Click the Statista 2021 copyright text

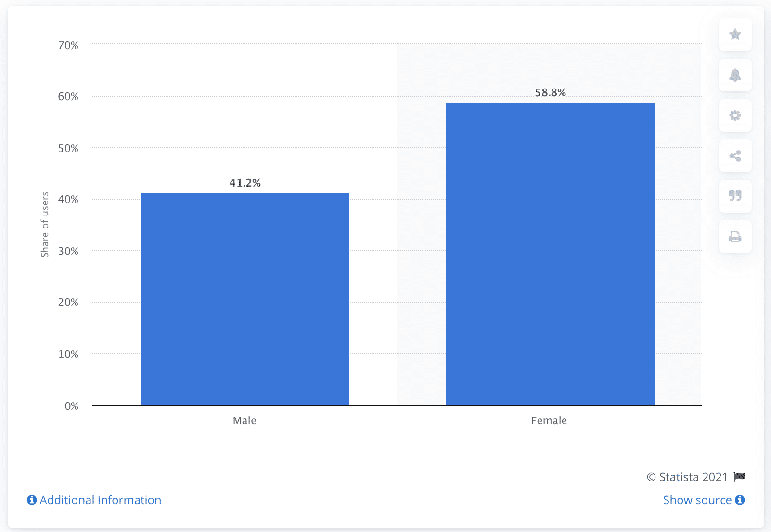pos(687,477)
